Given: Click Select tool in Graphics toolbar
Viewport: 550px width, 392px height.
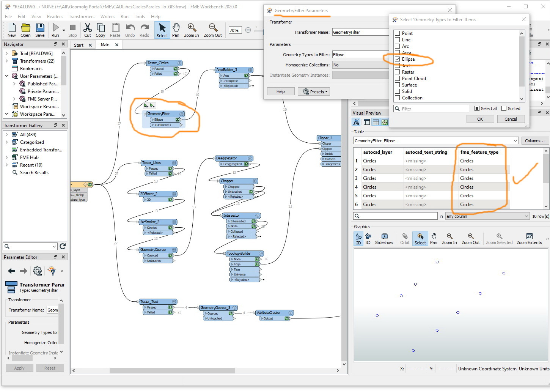Looking at the screenshot, I should pyautogui.click(x=420, y=239).
